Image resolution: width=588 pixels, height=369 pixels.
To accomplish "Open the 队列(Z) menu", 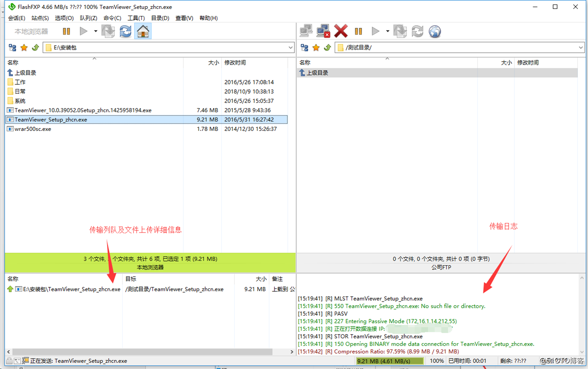I will [88, 18].
